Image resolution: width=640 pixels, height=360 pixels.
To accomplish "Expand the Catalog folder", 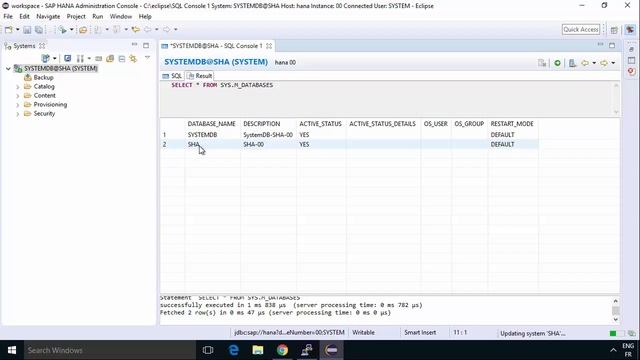I will pyautogui.click(x=18, y=87).
